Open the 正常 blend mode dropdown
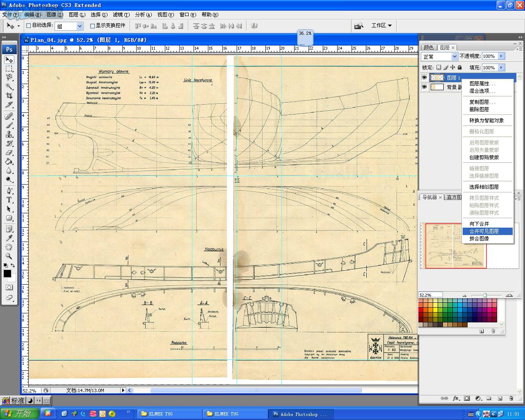The width and height of the screenshot is (525, 420). (x=439, y=57)
